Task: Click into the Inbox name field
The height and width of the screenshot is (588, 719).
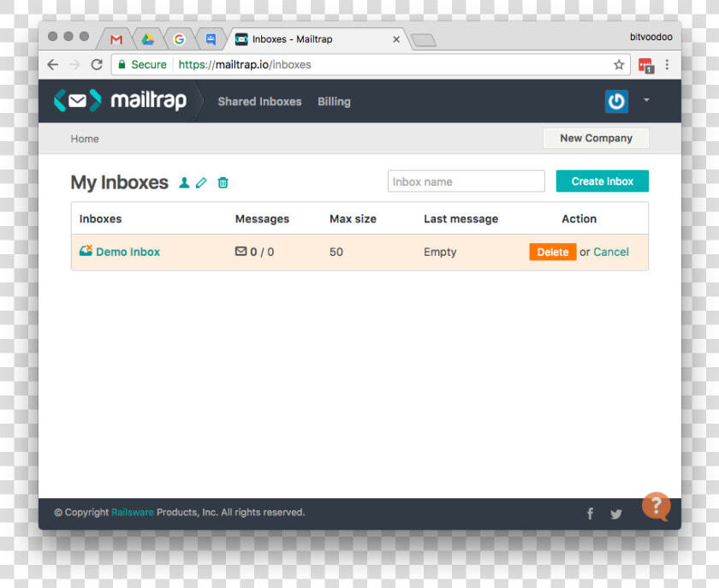Action: (466, 181)
